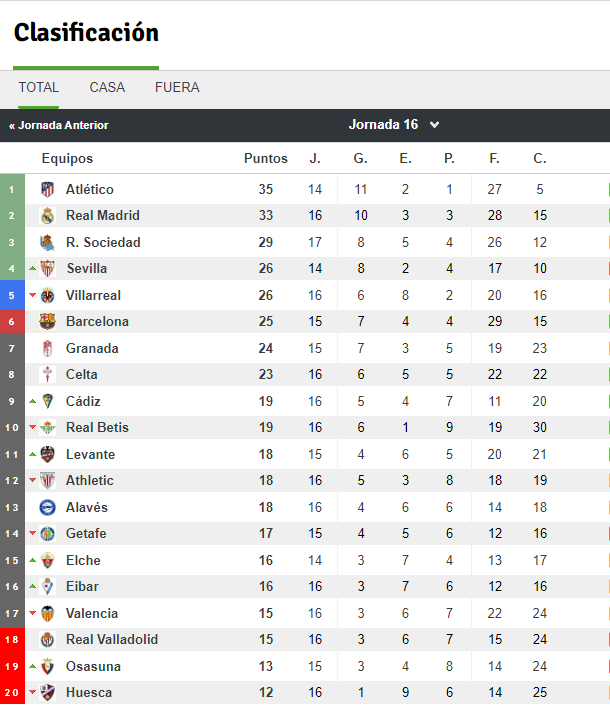
Task: Select the TOTAL tab
Action: (38, 87)
